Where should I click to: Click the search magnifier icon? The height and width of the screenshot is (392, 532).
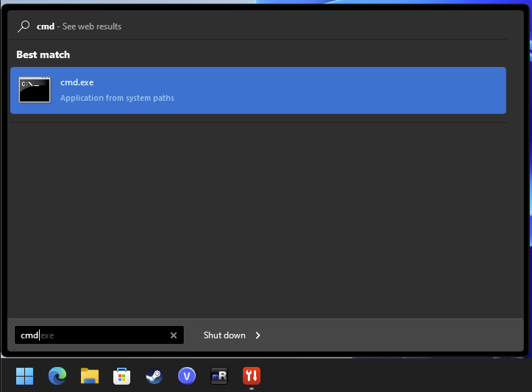(x=24, y=26)
